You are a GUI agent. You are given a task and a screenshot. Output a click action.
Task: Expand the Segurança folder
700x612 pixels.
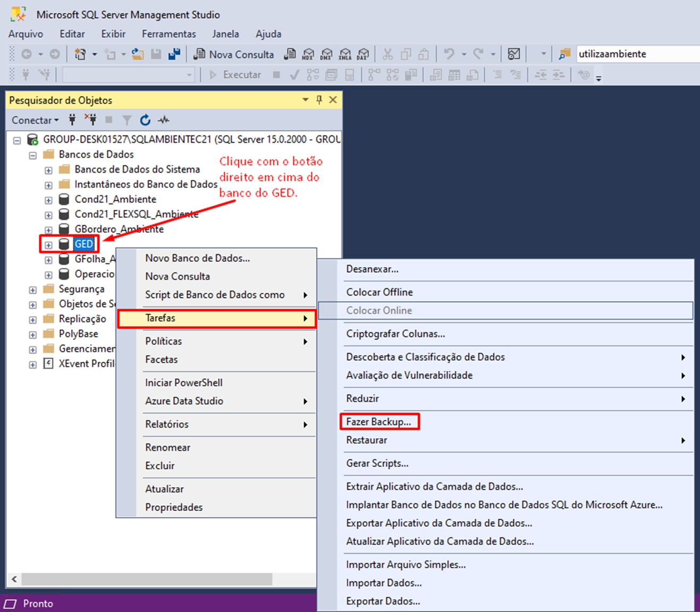click(x=33, y=290)
